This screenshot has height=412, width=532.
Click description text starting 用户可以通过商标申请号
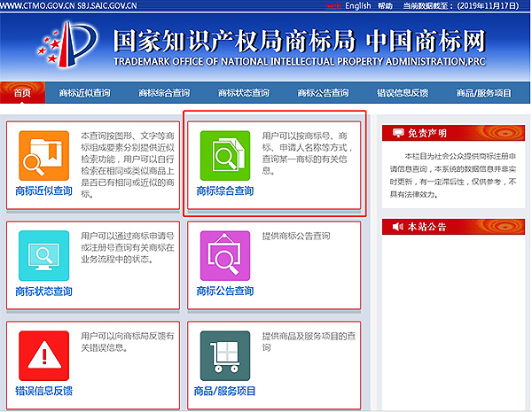click(128, 247)
